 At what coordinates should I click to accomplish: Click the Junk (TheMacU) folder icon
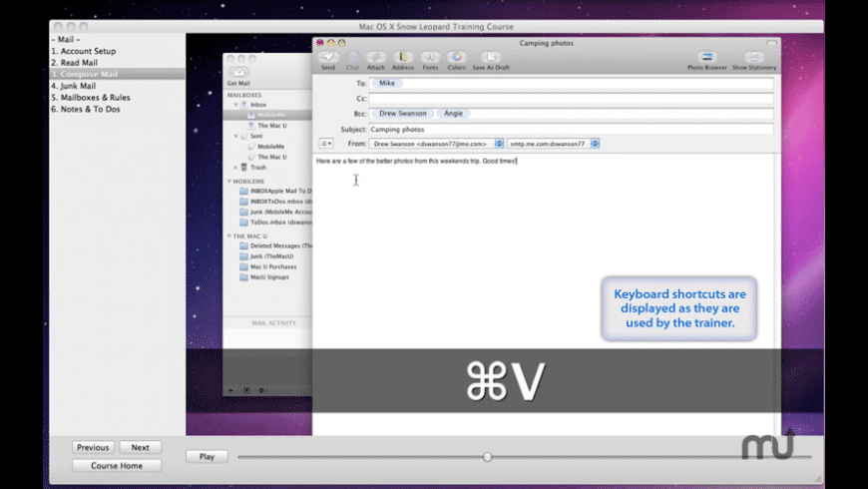243,256
